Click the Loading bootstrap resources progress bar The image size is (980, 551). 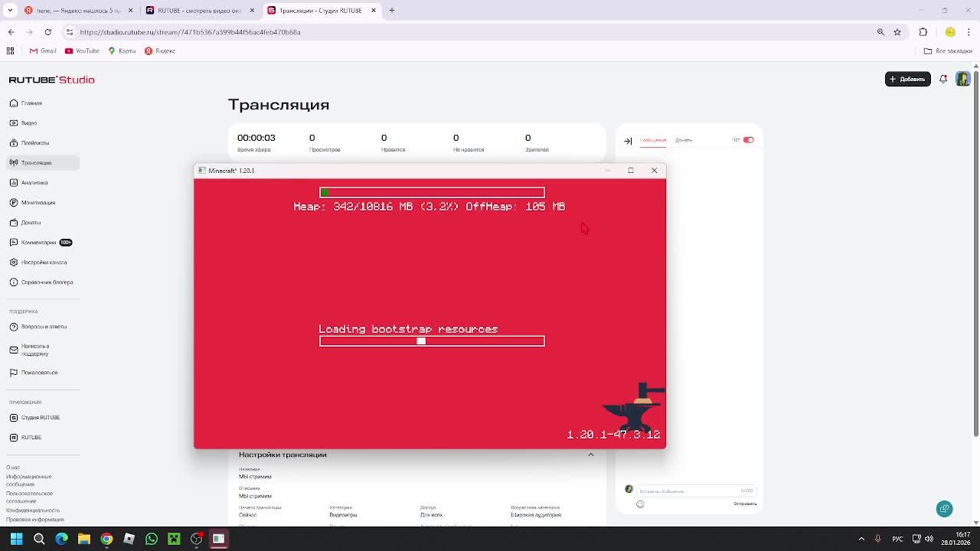coord(432,341)
